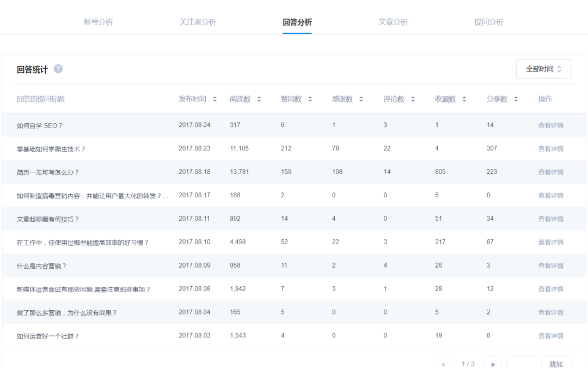This screenshot has width=588, height=368.
Task: Click the 跳转 jump button
Action: point(556,364)
